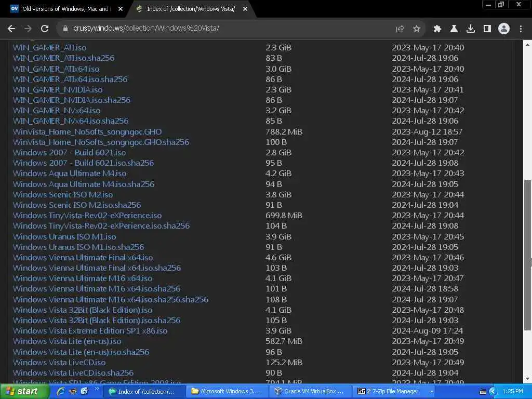Click the address bar URL
This screenshot has width=532, height=399.
coord(146,28)
